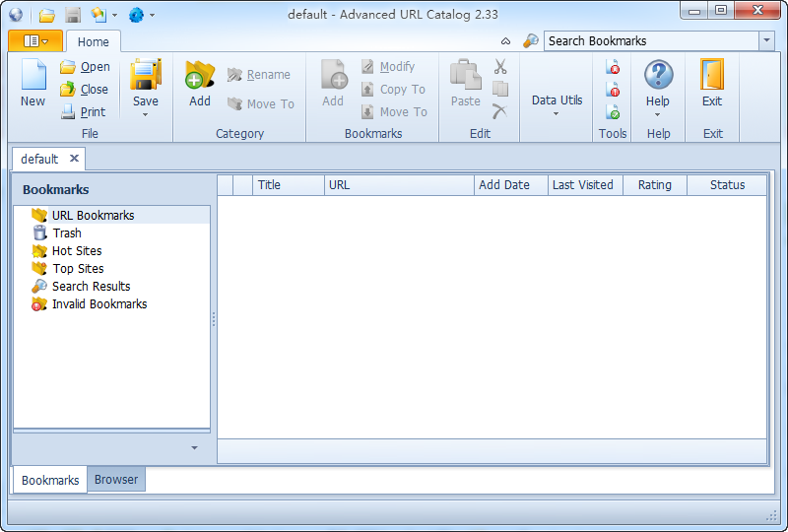Switch to Bookmarks bottom tab

[50, 480]
